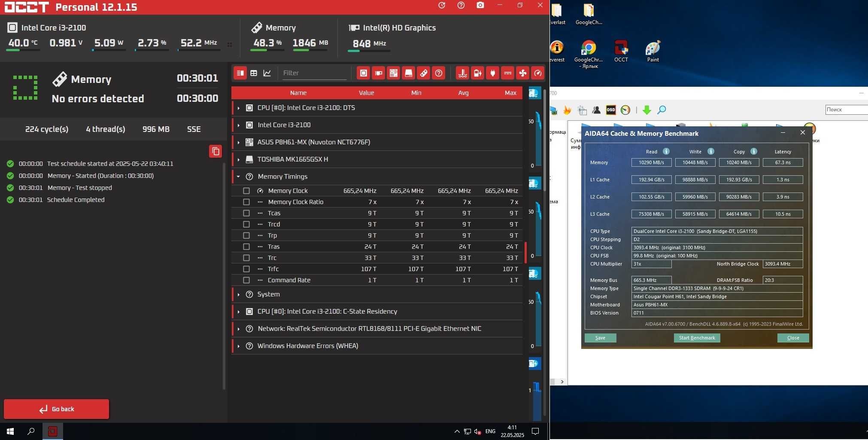Click the Поиск search field in AIDA64
The width and height of the screenshot is (868, 440).
pyautogui.click(x=846, y=110)
